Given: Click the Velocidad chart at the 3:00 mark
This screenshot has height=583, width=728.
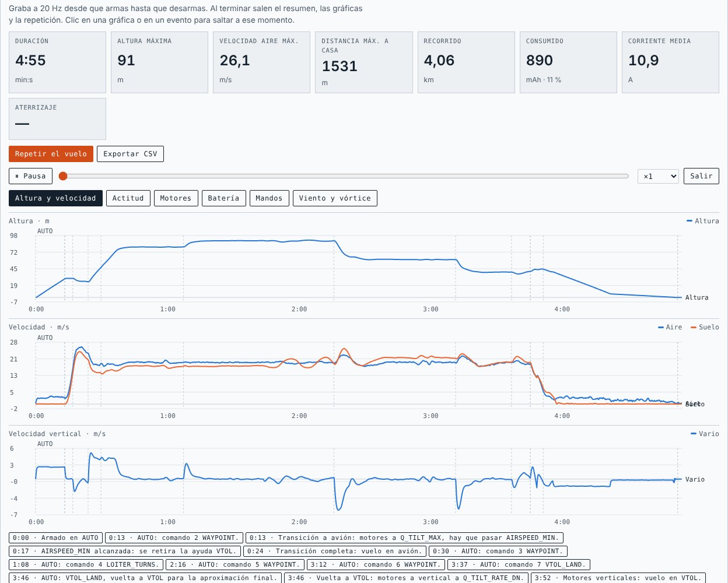Looking at the screenshot, I should coord(430,375).
